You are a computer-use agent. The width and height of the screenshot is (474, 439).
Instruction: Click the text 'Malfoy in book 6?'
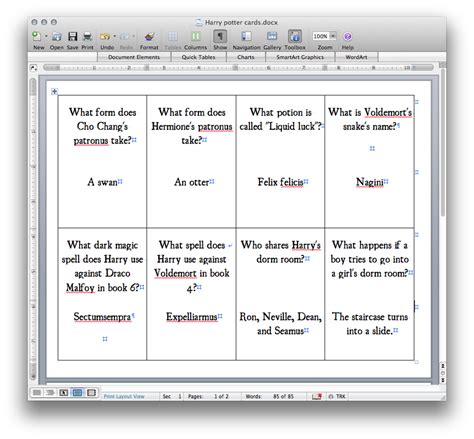click(102, 288)
